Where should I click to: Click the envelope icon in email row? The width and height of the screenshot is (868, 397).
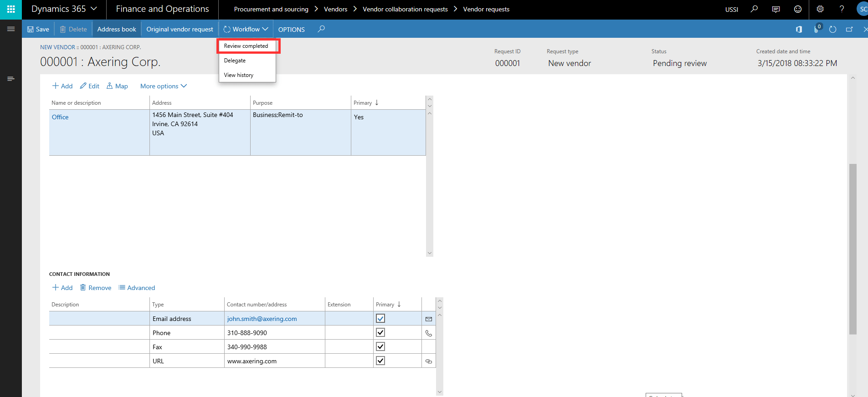tap(429, 319)
